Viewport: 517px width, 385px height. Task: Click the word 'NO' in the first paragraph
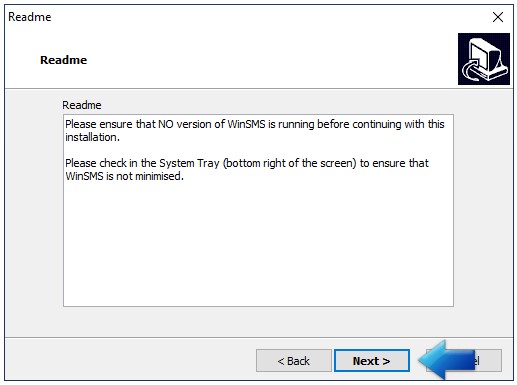coord(166,124)
